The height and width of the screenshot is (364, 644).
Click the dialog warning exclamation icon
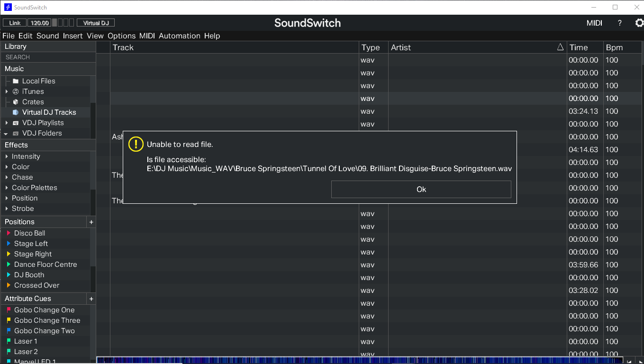point(136,144)
